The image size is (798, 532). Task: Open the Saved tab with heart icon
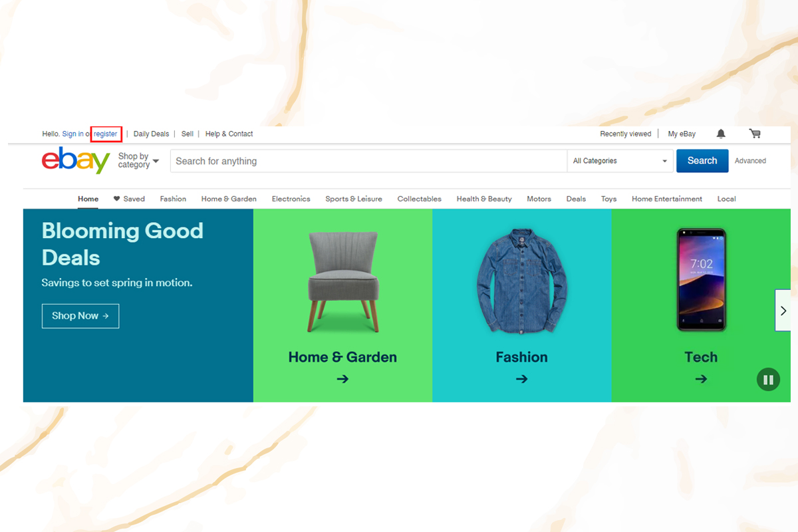[x=129, y=199]
